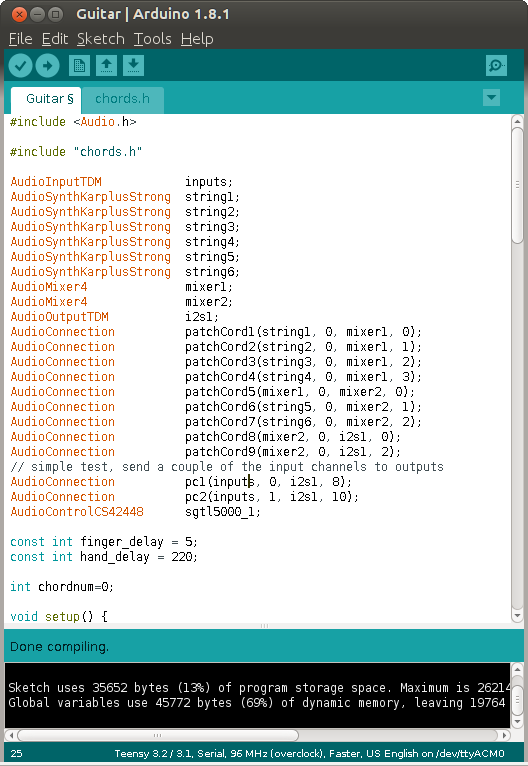Click the console horizontal scrollbar thumb

(157, 735)
